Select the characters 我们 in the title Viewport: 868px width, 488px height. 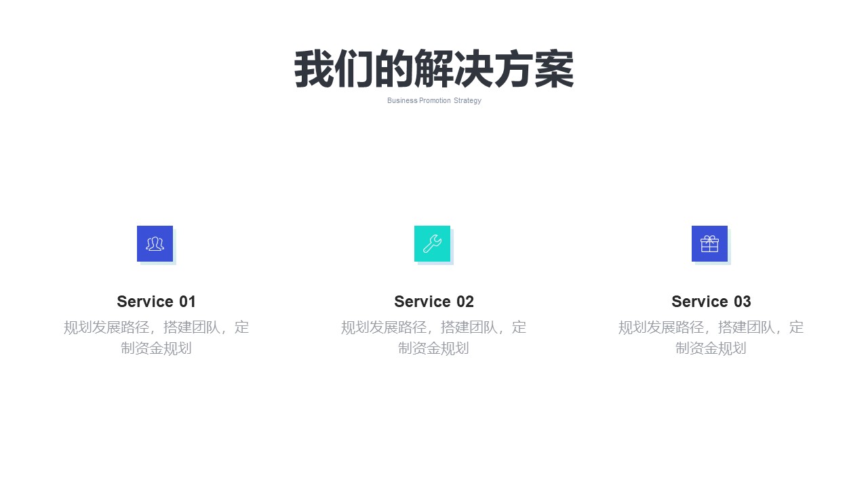tap(334, 69)
